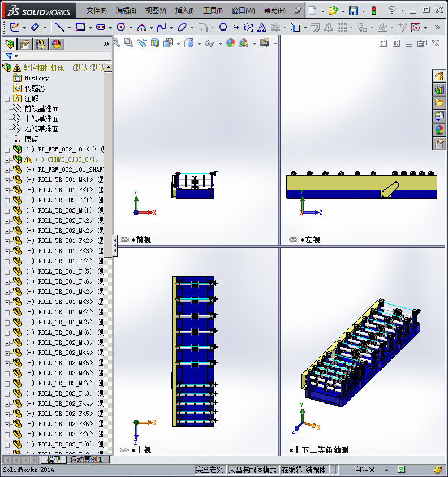Open the 插入(I) menu
This screenshot has width=448, height=477.
point(184,11)
